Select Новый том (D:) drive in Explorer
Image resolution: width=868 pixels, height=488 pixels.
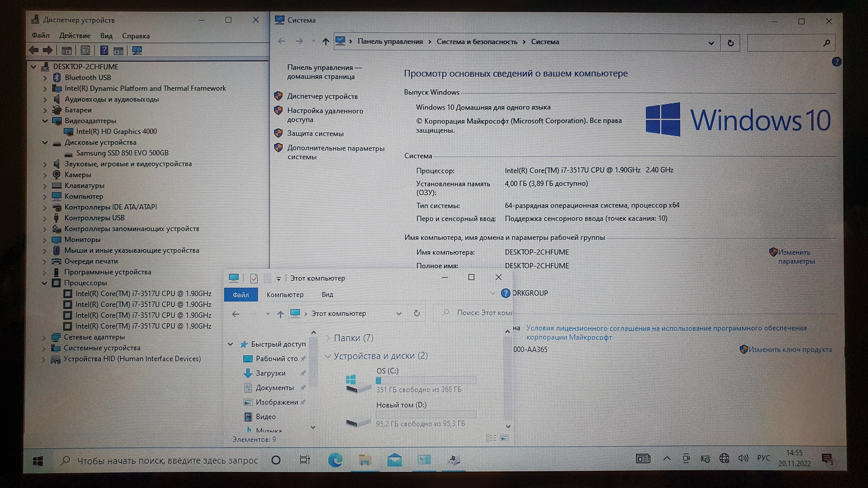pyautogui.click(x=411, y=414)
